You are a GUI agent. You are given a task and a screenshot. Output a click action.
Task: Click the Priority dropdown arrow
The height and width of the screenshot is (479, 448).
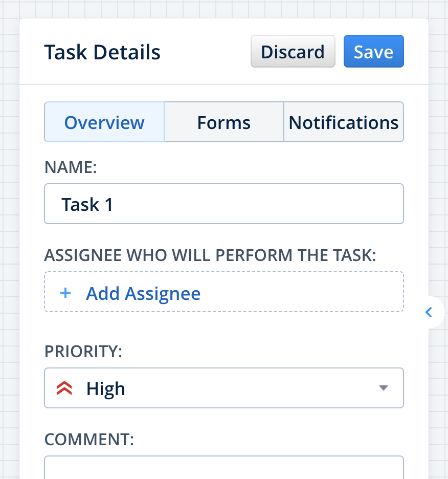(x=384, y=388)
